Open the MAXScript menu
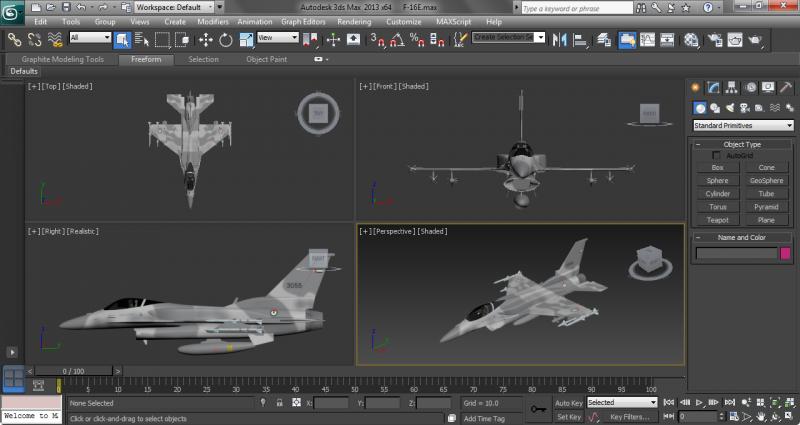 click(x=454, y=21)
